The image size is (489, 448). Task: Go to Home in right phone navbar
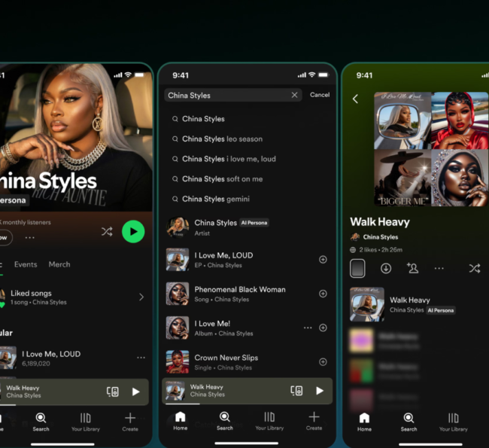pyautogui.click(x=364, y=422)
